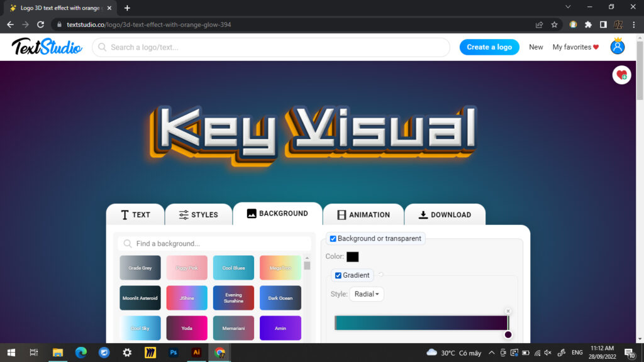The image size is (644, 362).
Task: Open the user account avatar icon
Action: pyautogui.click(x=617, y=47)
